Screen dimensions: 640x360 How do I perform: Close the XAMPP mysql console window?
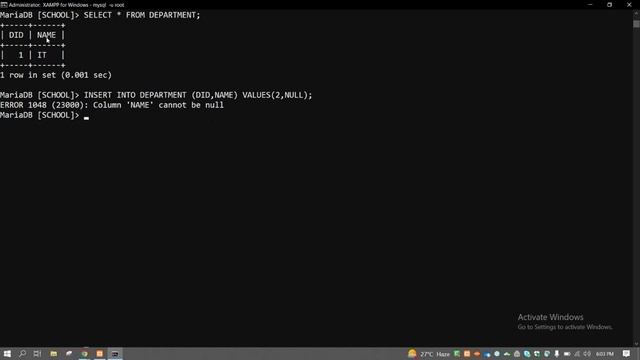629,5
